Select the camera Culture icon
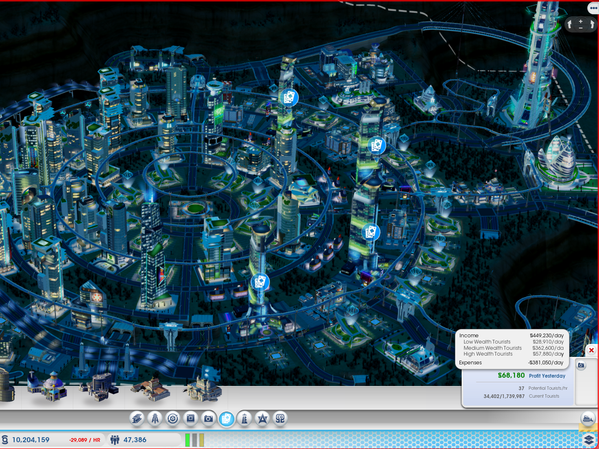The image size is (599, 449). tap(208, 418)
